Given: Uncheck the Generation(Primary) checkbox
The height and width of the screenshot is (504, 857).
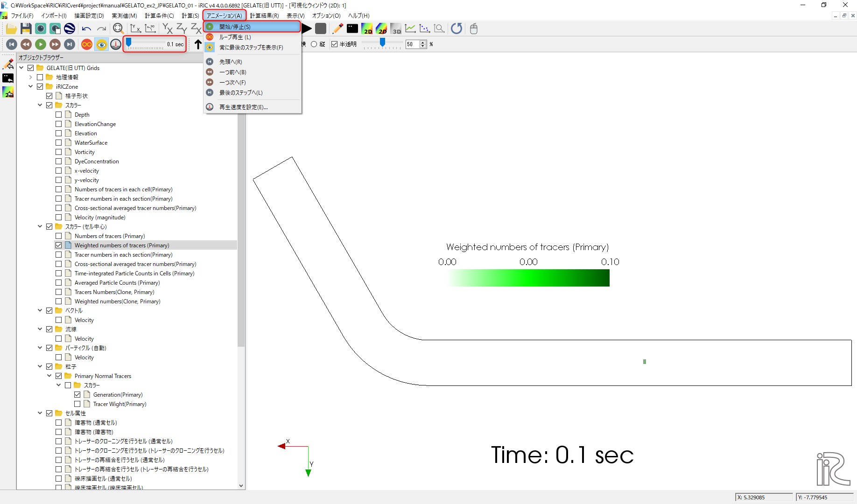Looking at the screenshot, I should click(x=77, y=394).
